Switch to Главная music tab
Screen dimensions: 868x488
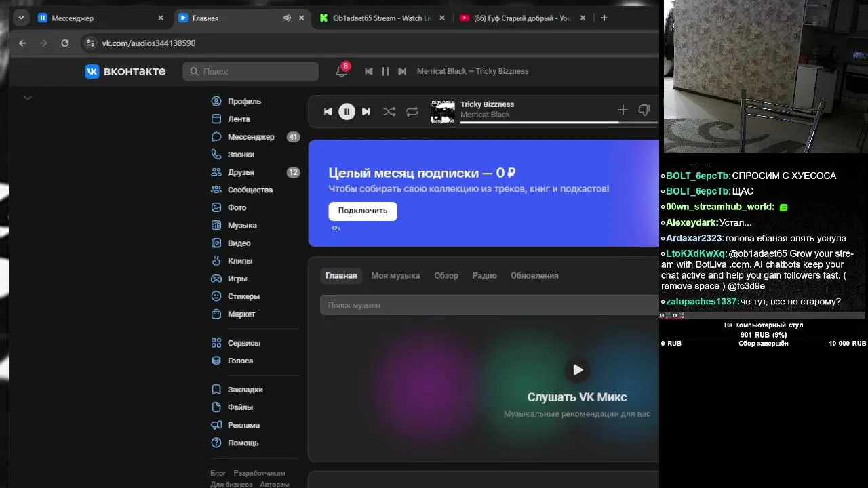pyautogui.click(x=341, y=276)
